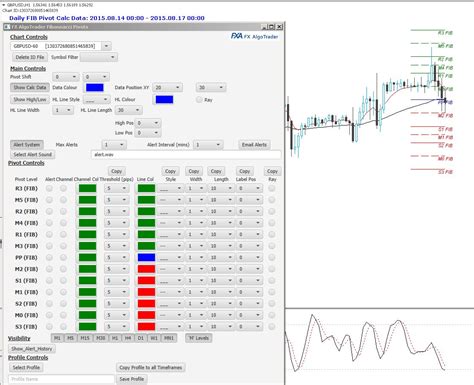Toggle H4 timeframe visibility button
474x385 pixels.
click(x=128, y=338)
